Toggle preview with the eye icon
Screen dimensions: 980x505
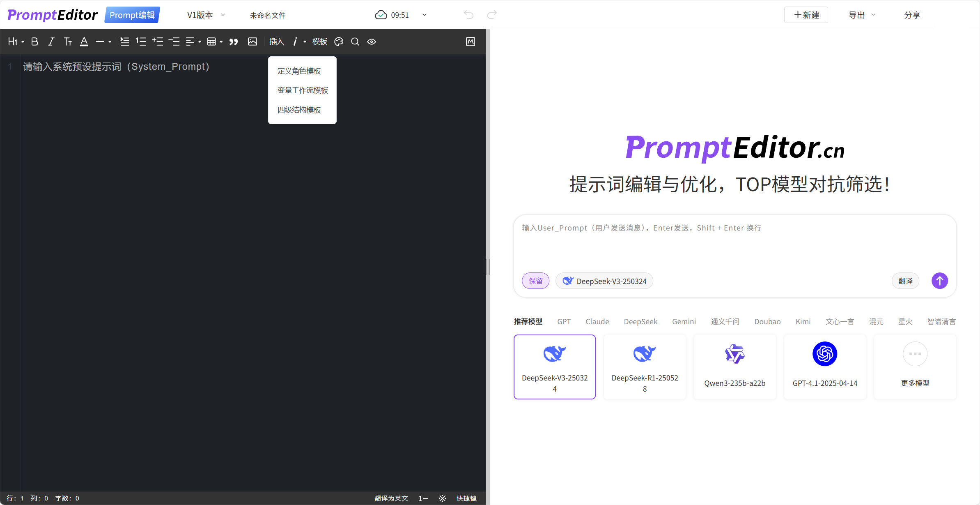point(372,42)
